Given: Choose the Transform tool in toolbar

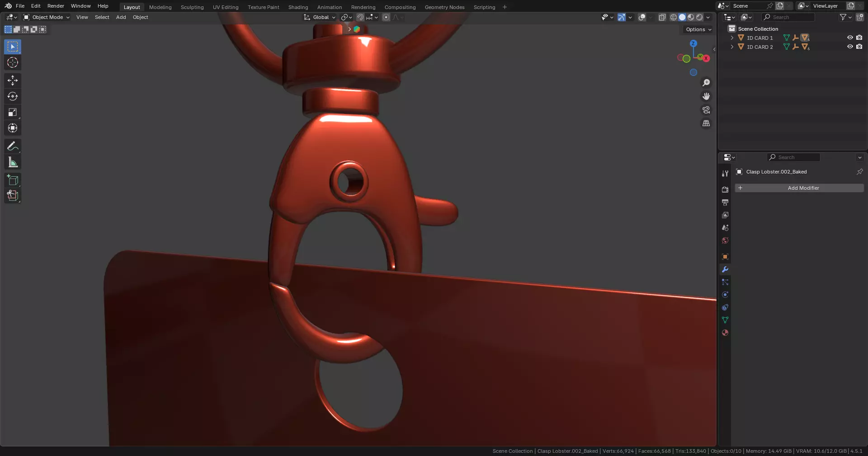Looking at the screenshot, I should pyautogui.click(x=13, y=128).
